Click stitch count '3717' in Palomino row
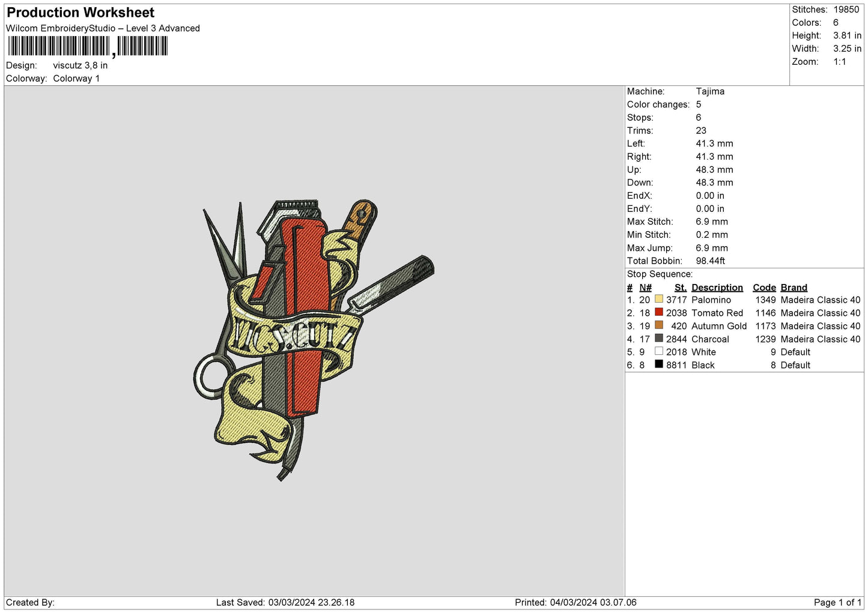The width and height of the screenshot is (868, 613). point(676,300)
